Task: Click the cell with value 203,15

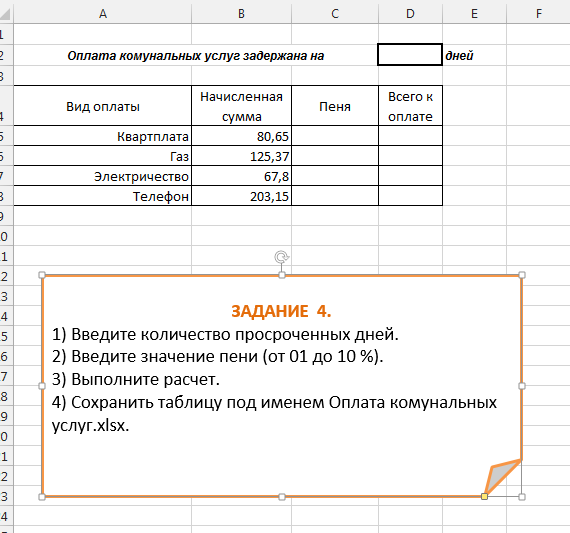Action: coord(241,196)
